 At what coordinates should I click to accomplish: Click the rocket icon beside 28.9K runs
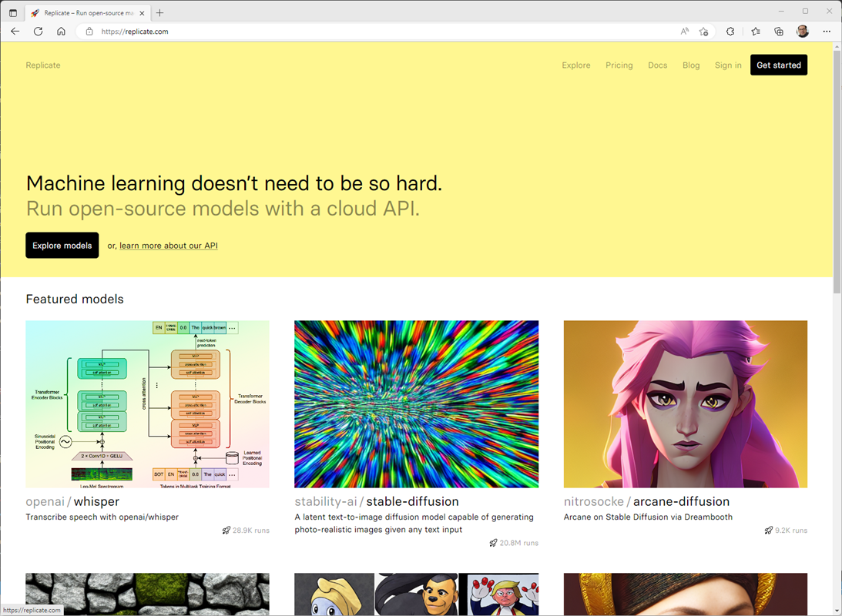click(226, 531)
